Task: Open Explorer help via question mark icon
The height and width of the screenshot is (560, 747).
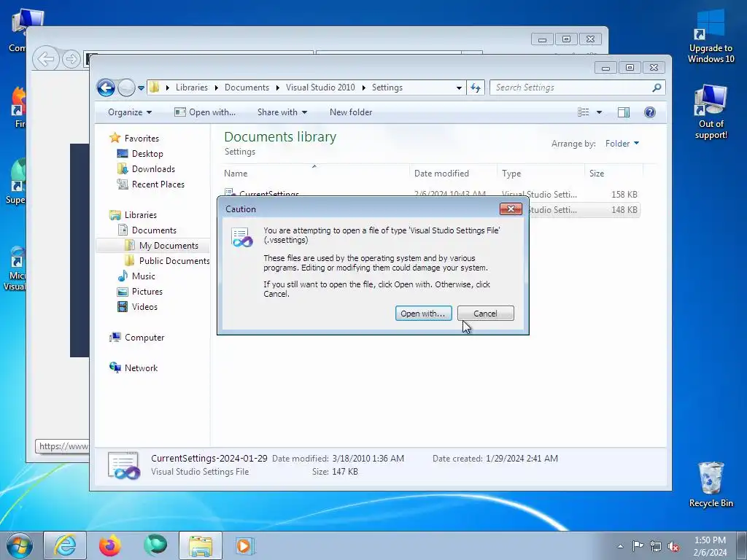Action: (x=650, y=112)
